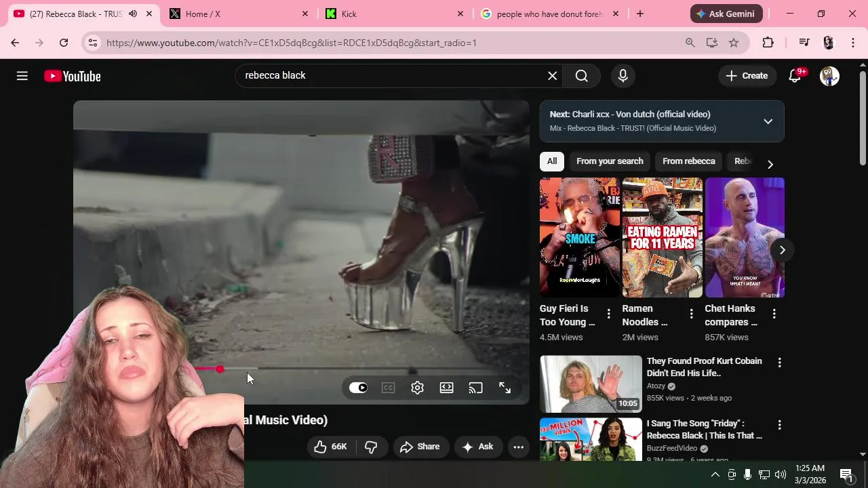Open the Ask AI button
This screenshot has width=868, height=488.
478,447
